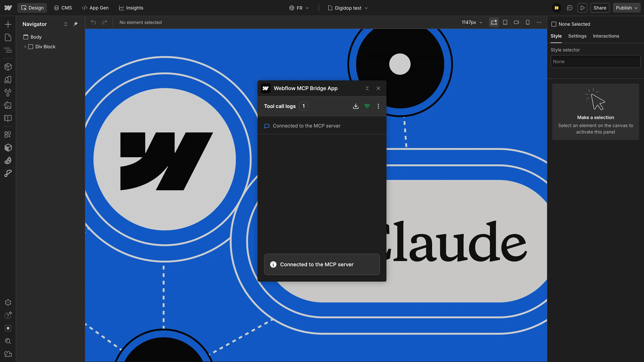Undo the last action
The image size is (644, 362).
tap(93, 22)
